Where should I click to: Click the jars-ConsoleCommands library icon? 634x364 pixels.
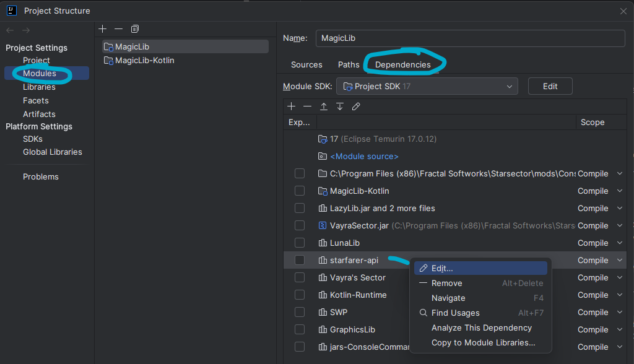[x=322, y=347]
